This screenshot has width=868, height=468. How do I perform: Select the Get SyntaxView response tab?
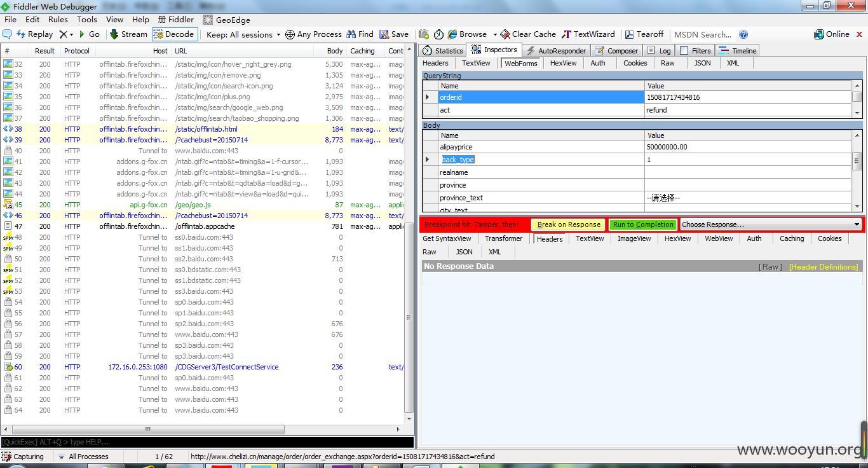pyautogui.click(x=447, y=238)
